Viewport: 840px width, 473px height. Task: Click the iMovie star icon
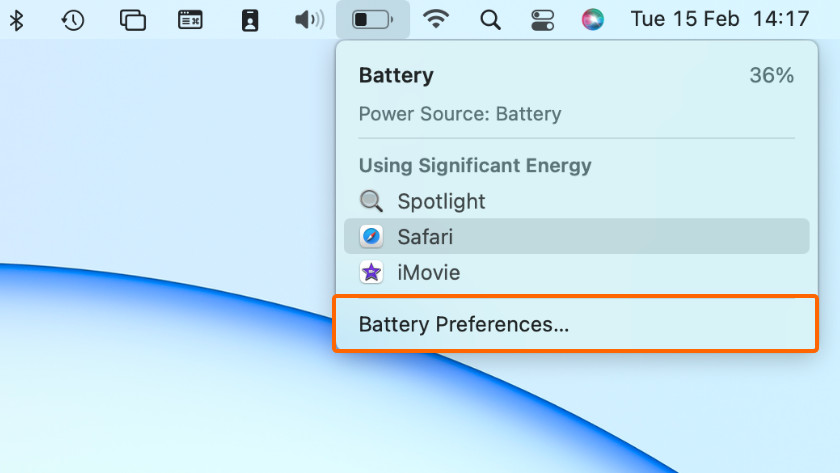point(371,272)
